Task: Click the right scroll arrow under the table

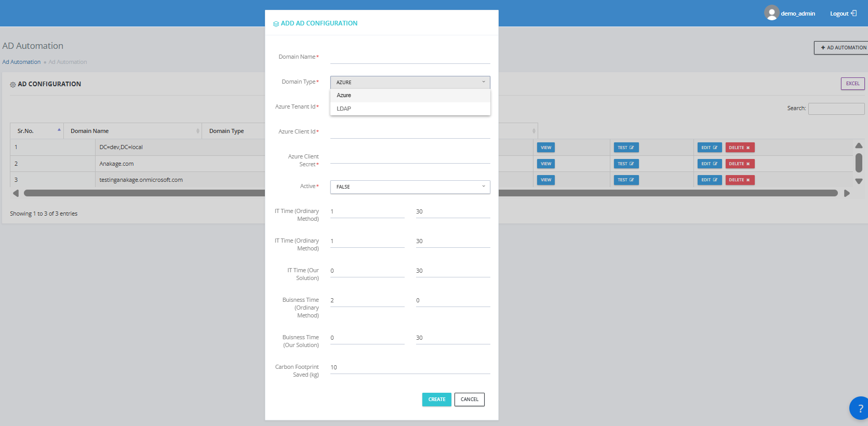Action: point(847,193)
